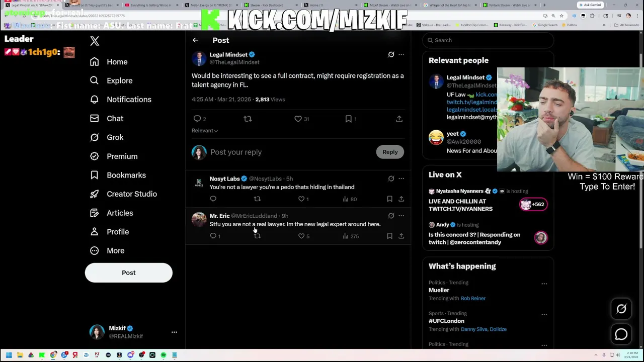Open the floating messages button
This screenshot has height=362, width=644.
[x=621, y=334]
